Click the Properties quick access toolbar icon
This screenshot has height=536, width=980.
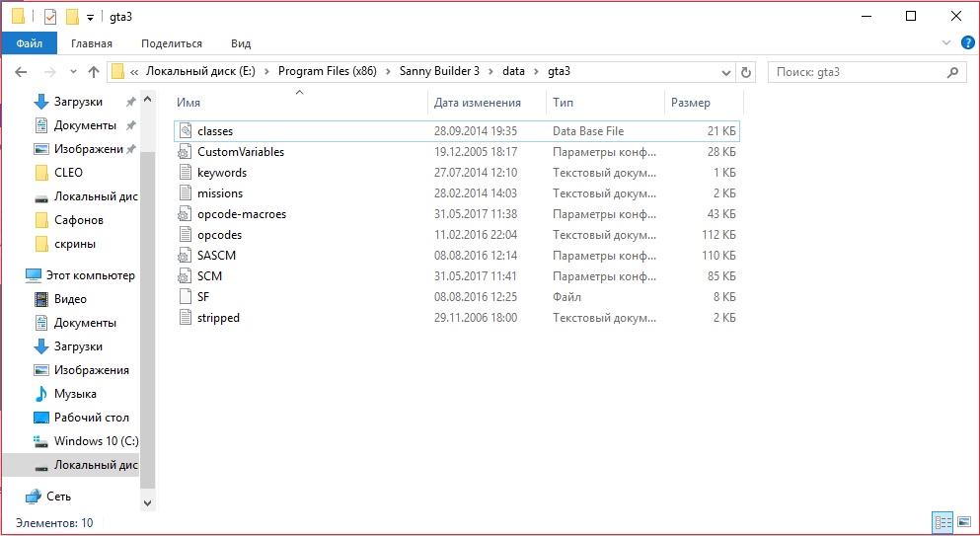tap(50, 17)
